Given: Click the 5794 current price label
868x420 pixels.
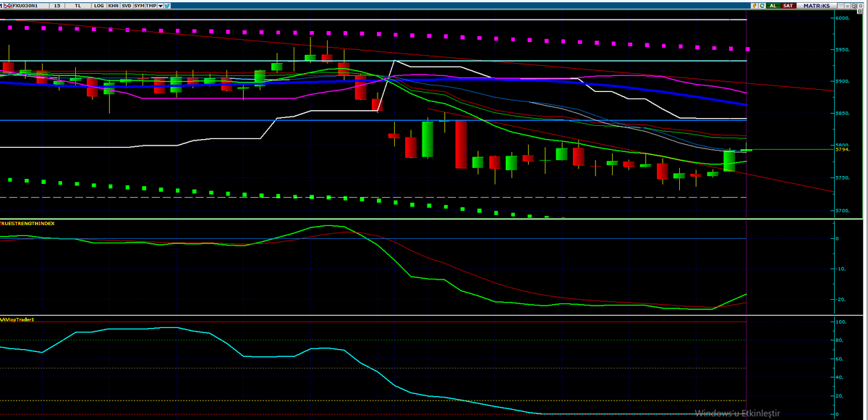Looking at the screenshot, I should (842, 149).
